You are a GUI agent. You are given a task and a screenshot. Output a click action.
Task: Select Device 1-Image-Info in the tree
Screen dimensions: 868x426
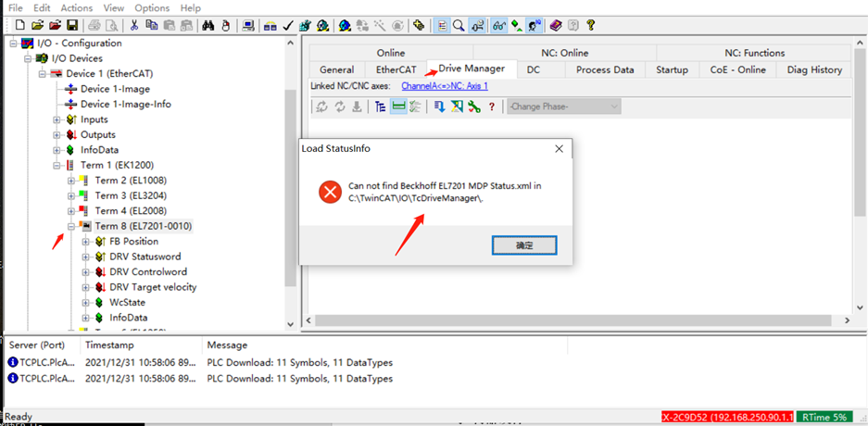tap(126, 104)
